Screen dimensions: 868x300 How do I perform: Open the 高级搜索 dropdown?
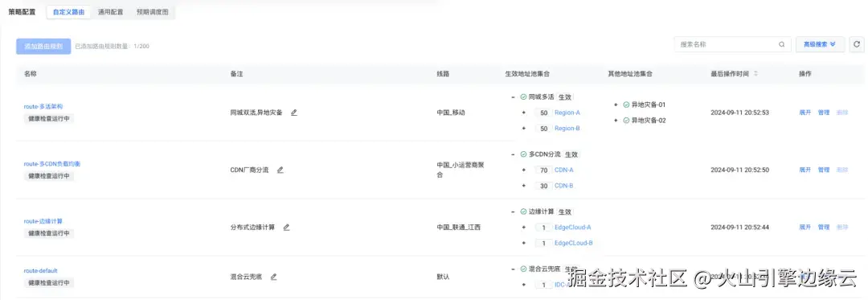click(820, 44)
